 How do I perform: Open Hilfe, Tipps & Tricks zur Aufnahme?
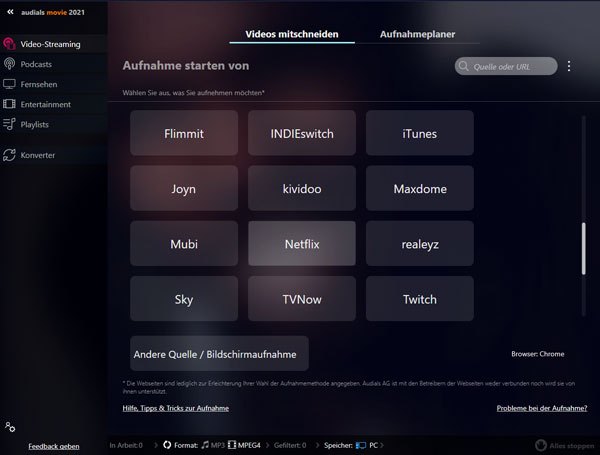pos(176,408)
